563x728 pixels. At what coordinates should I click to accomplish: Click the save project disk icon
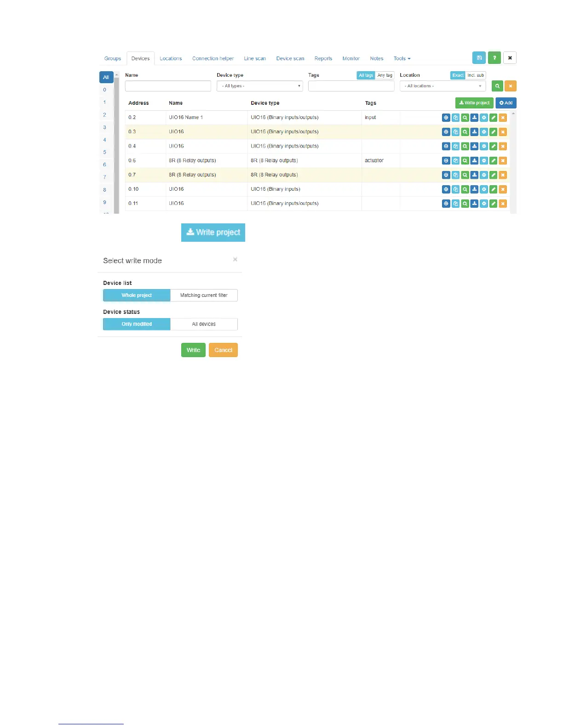click(479, 58)
